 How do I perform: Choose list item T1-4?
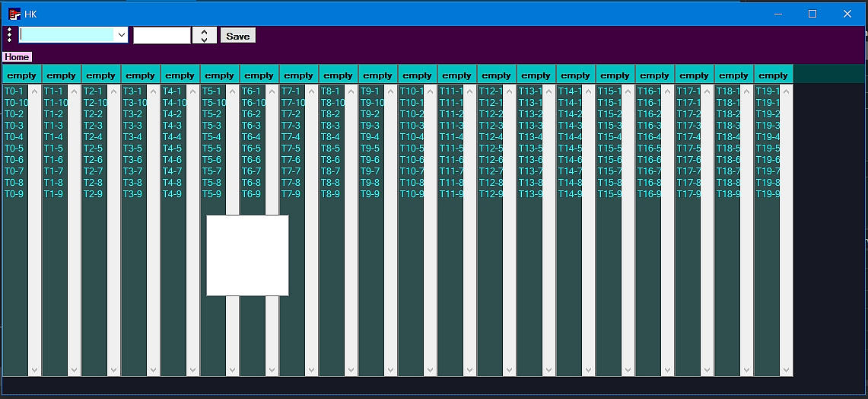(54, 137)
